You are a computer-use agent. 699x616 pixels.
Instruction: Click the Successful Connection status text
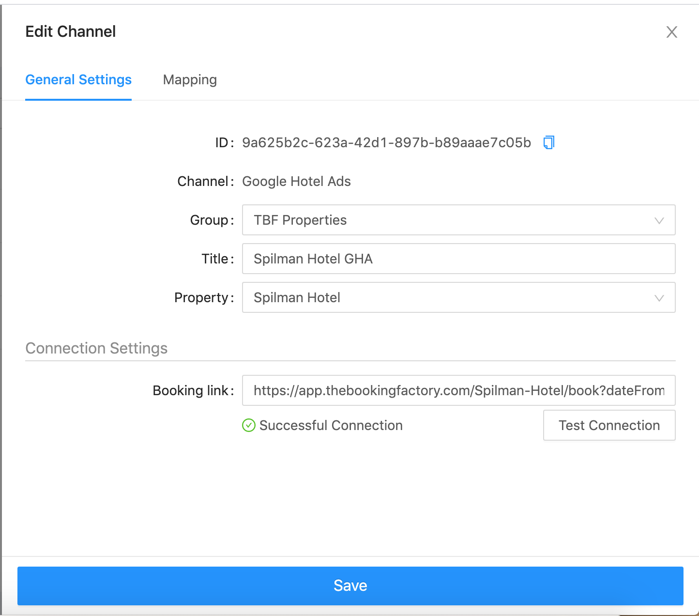coord(331,425)
